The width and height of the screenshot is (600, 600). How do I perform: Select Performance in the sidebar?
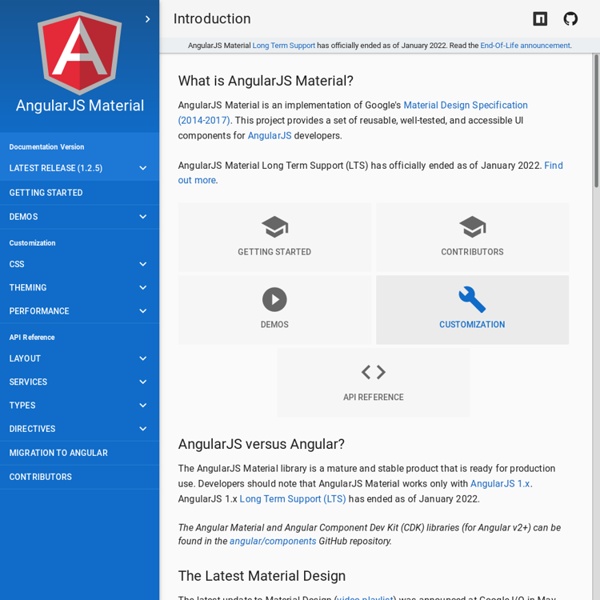[79, 311]
